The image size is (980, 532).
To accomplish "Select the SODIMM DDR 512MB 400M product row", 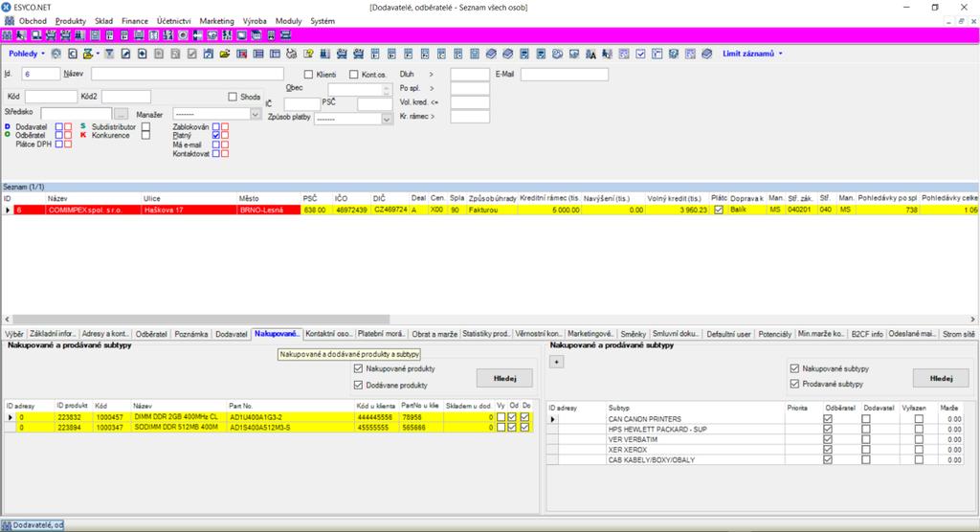I will point(269,428).
